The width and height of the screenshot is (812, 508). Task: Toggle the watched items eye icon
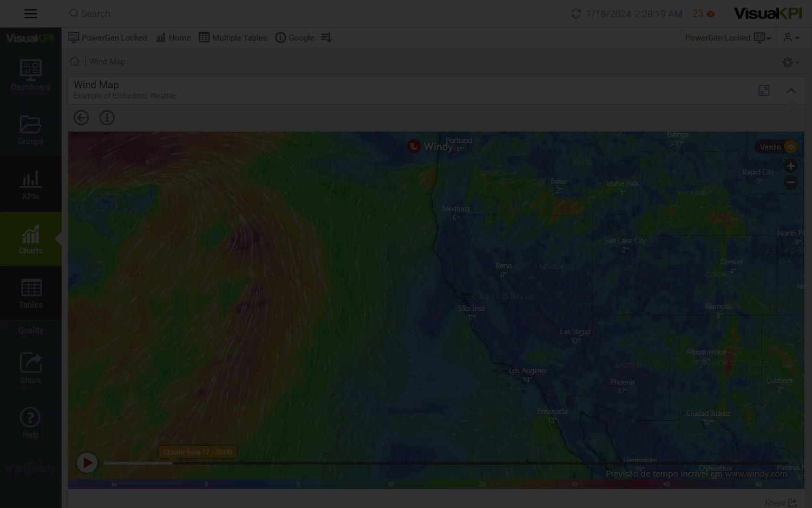[711, 14]
